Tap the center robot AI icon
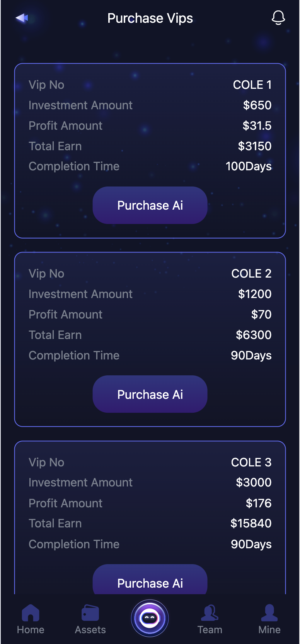 coord(150,619)
